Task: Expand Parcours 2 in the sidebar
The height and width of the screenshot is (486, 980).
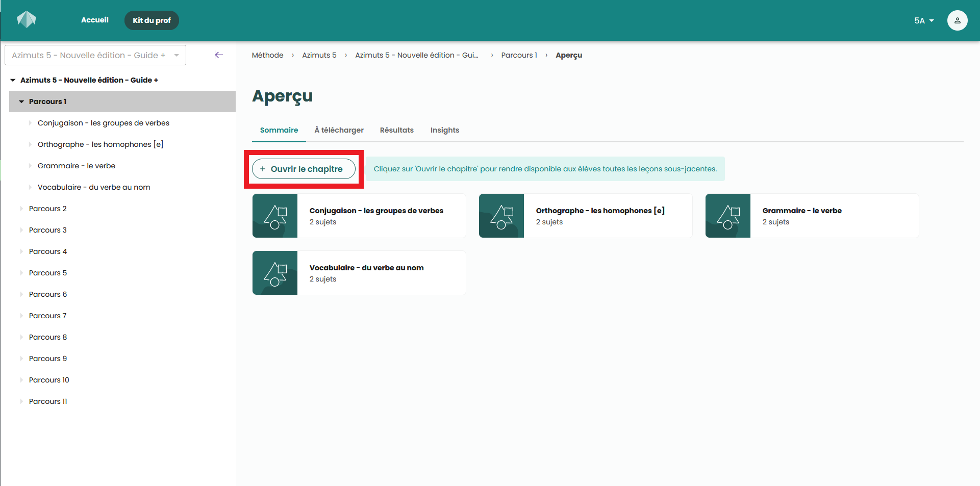Action: click(21, 209)
